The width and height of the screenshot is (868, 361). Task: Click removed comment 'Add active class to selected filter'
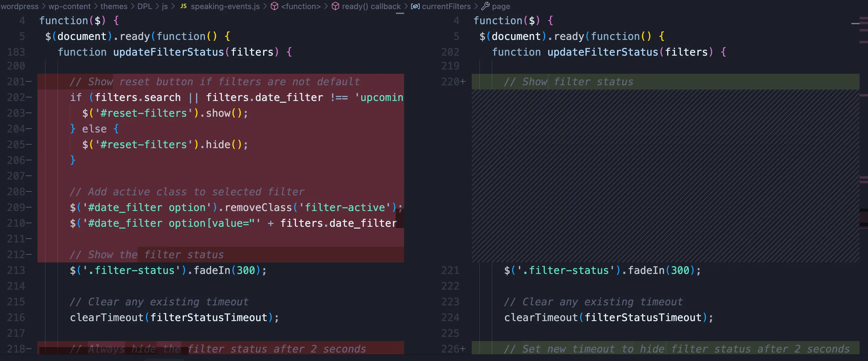[x=187, y=192]
